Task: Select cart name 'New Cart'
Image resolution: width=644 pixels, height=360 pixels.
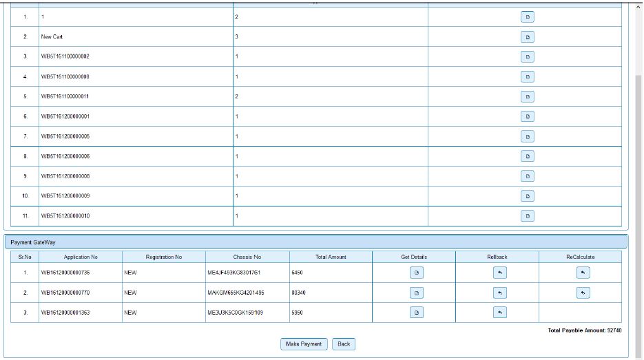Action: (52, 36)
